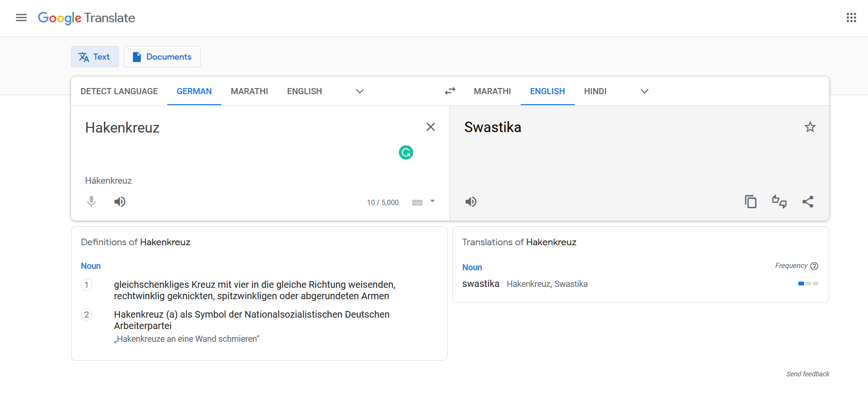This screenshot has height=418, width=868.
Task: Listen to the Swastika translation
Action: 471,202
